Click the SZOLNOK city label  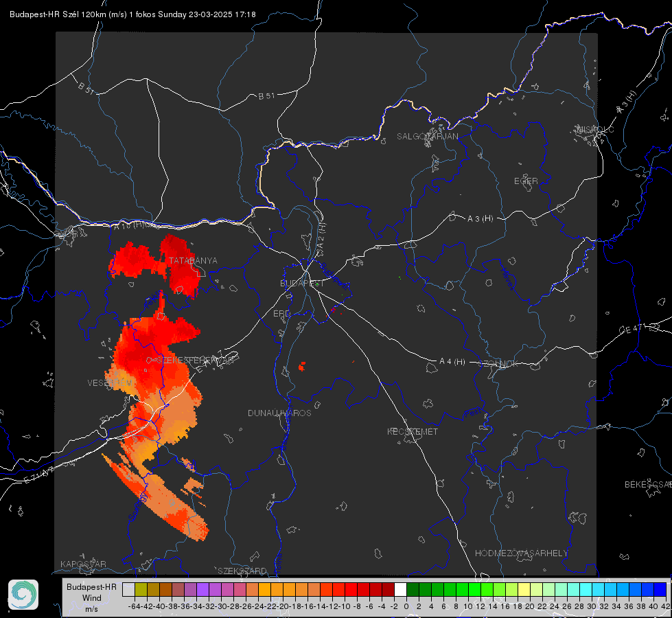498,363
